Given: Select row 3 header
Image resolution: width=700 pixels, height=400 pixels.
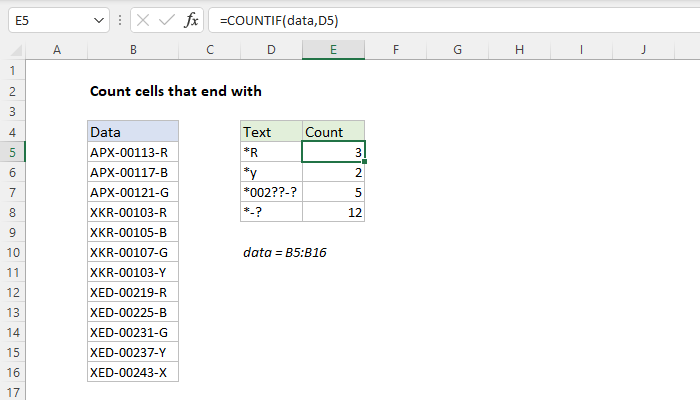Looking at the screenshot, I should pos(12,111).
